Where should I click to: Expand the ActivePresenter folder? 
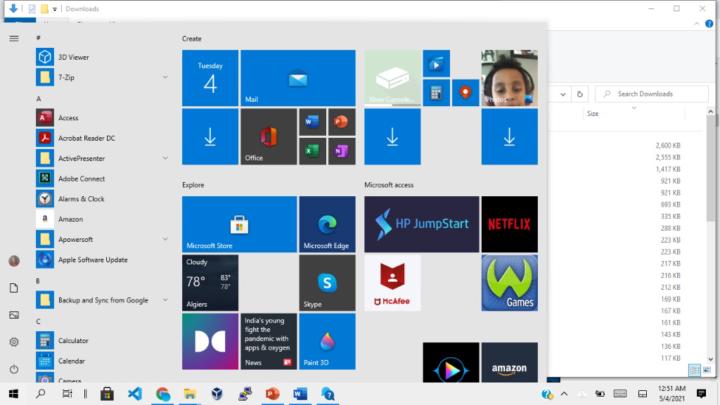coord(165,158)
